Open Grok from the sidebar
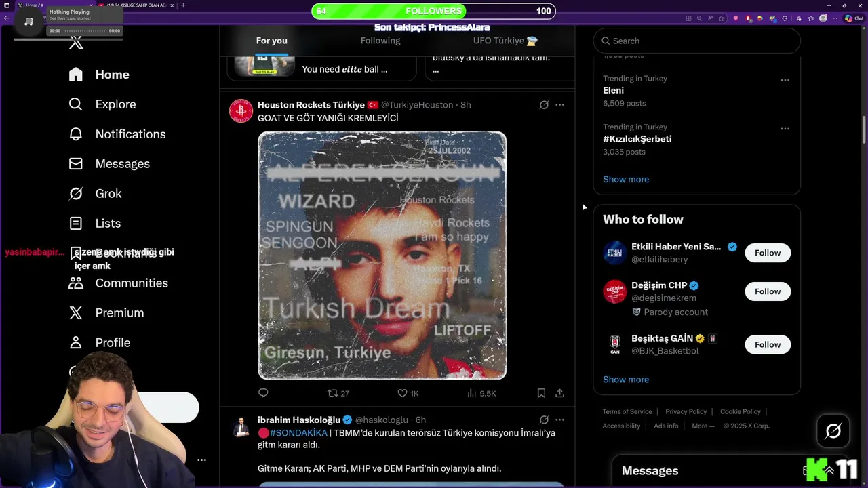This screenshot has height=488, width=868. point(95,194)
